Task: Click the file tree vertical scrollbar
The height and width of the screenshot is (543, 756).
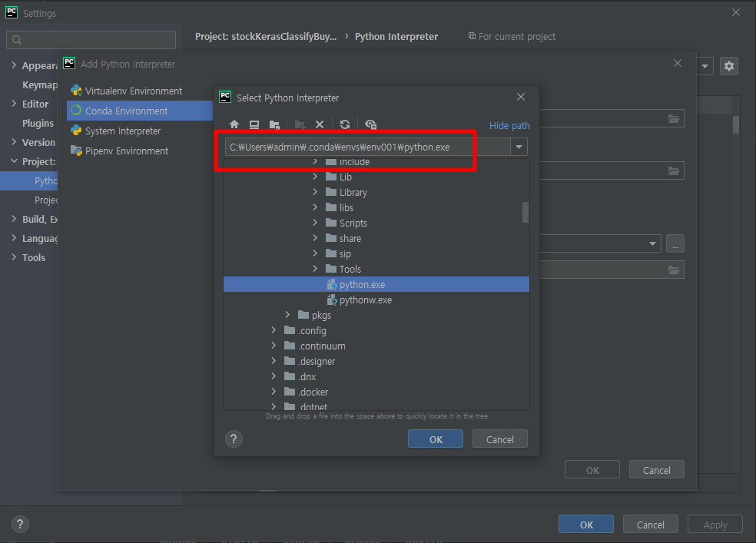Action: (525, 212)
